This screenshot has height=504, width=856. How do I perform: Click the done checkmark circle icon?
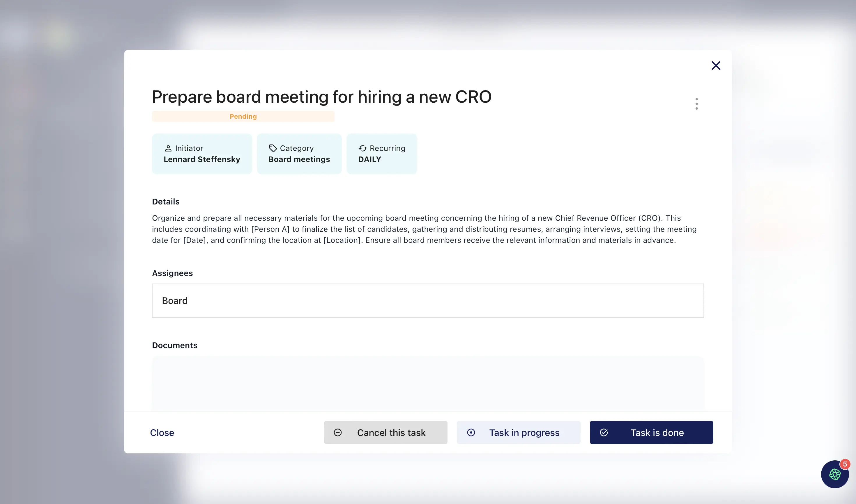pyautogui.click(x=604, y=432)
